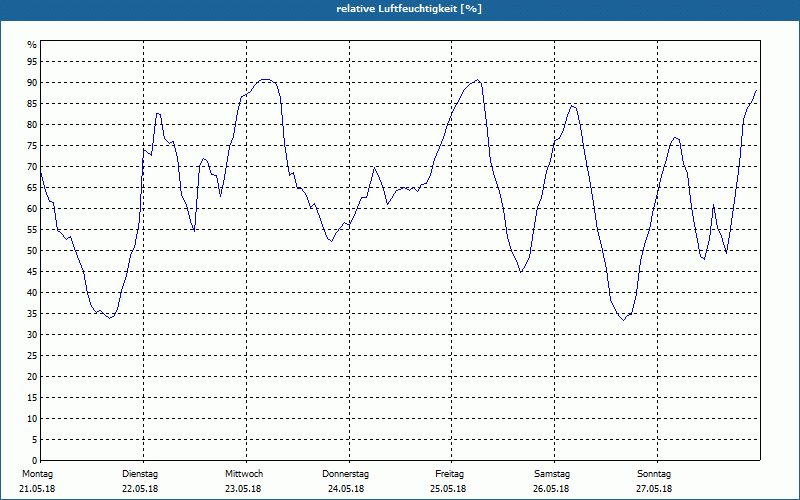Select the Montag day label

tap(37, 474)
